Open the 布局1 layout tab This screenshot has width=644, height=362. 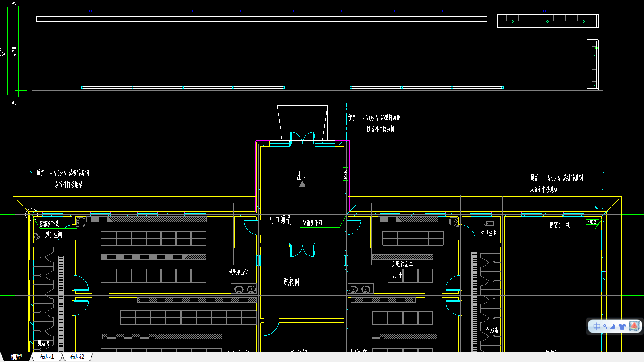point(47,357)
